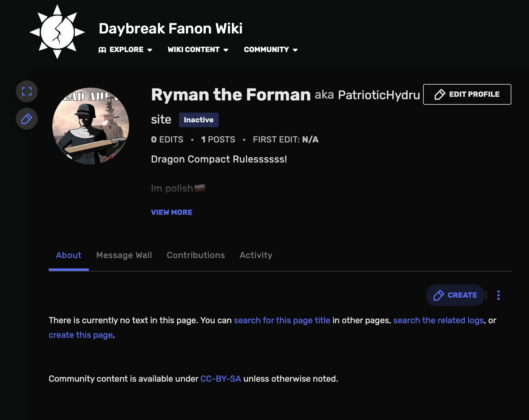Click the Daybreak Fanon Wiki title
The image size is (529, 420).
170,29
